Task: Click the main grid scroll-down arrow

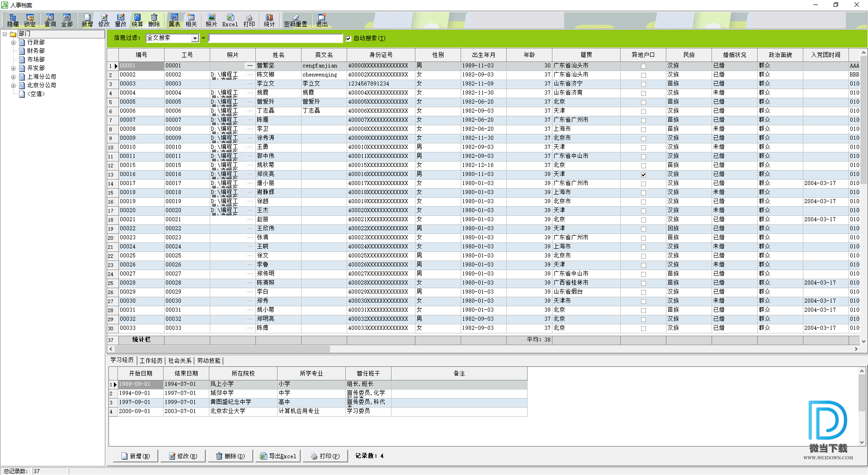Action: (863, 342)
